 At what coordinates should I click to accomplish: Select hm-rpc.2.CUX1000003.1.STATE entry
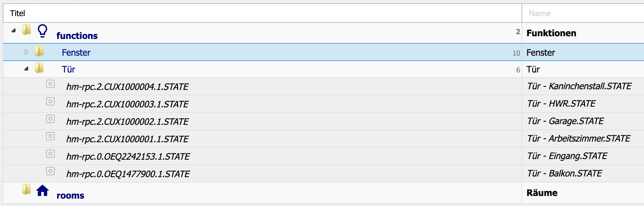(x=127, y=104)
